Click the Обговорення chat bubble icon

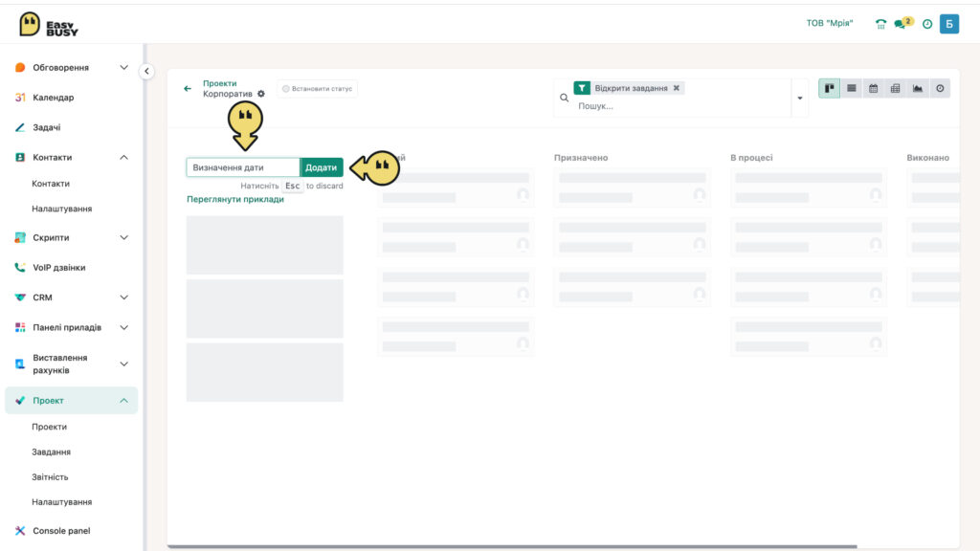point(20,68)
